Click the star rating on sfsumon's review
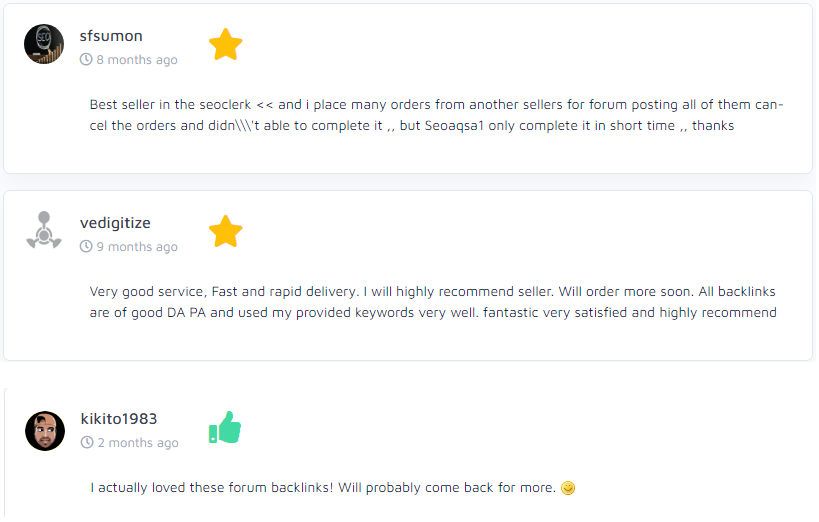The width and height of the screenshot is (819, 522). coord(226,45)
